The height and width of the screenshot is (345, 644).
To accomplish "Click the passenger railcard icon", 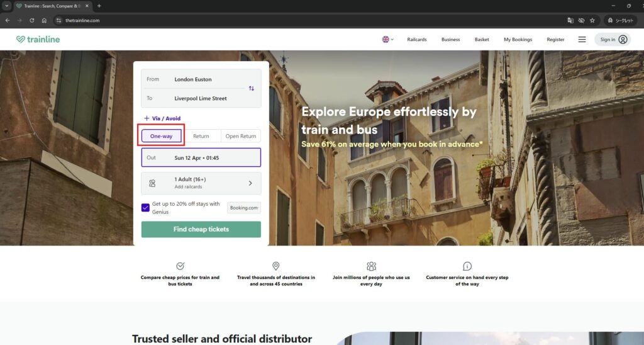I will (x=152, y=183).
